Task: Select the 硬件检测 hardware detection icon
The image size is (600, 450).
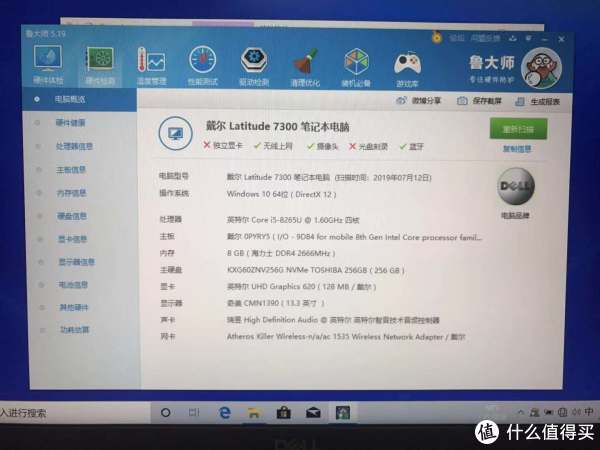Action: click(x=100, y=66)
